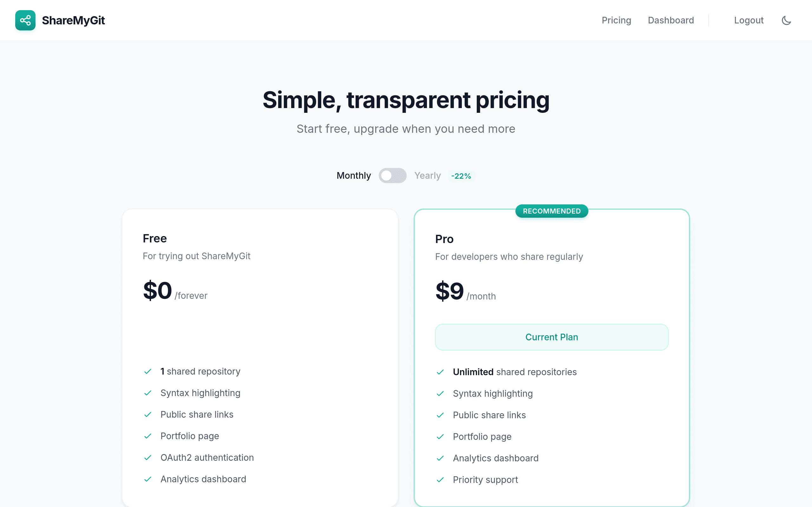
Task: Click the RECOMMENDED badge on Pro card
Action: point(551,211)
